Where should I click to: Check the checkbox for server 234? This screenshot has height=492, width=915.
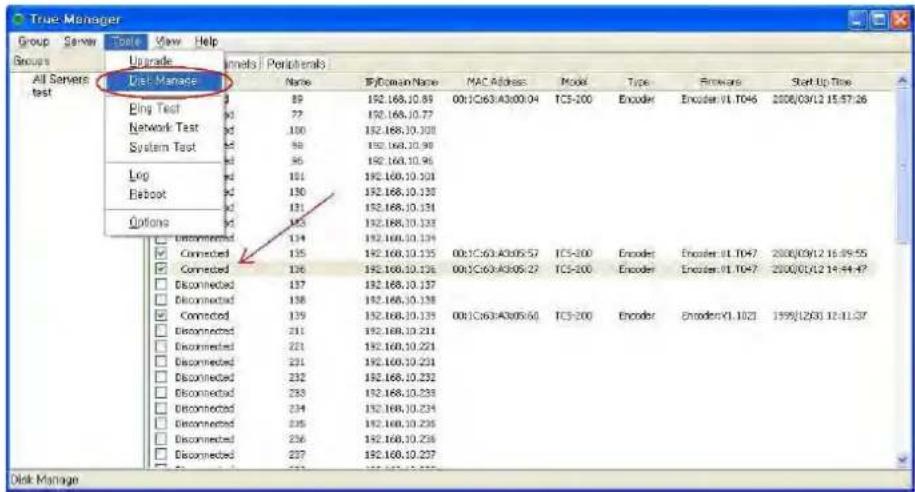point(161,408)
